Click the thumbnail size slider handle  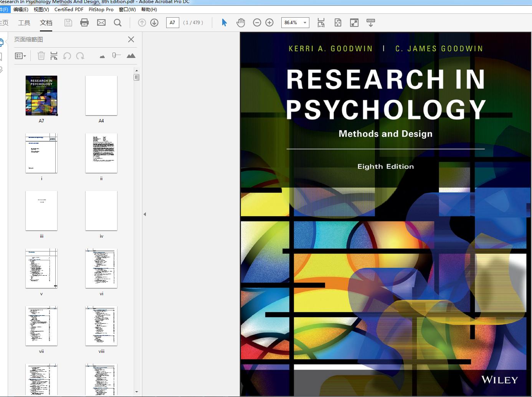(x=114, y=55)
